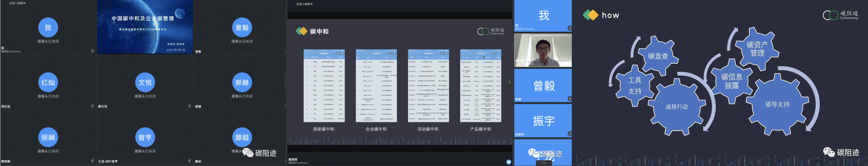Click the muted mic icon on 王选-创行皆亨 tile
The height and width of the screenshot is (166, 868).
pyautogui.click(x=189, y=161)
